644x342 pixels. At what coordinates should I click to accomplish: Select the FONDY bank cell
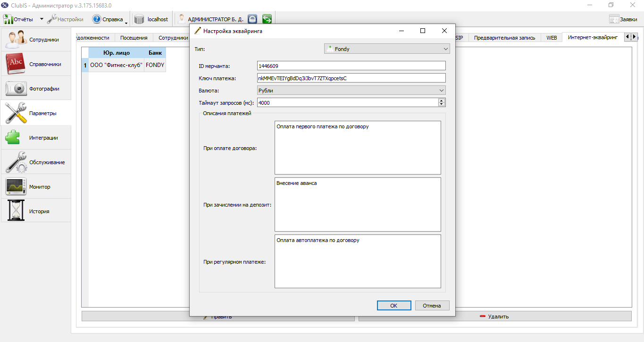[x=155, y=65]
